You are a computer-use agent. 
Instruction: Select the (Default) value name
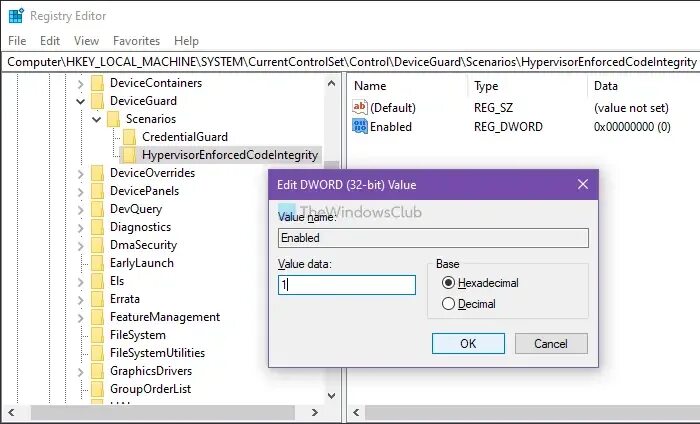point(393,108)
